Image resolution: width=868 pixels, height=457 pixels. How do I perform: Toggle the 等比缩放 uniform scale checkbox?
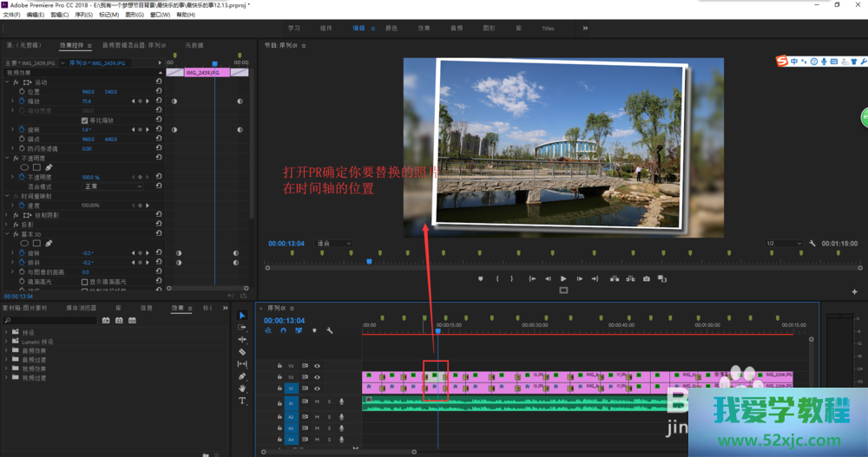click(84, 120)
